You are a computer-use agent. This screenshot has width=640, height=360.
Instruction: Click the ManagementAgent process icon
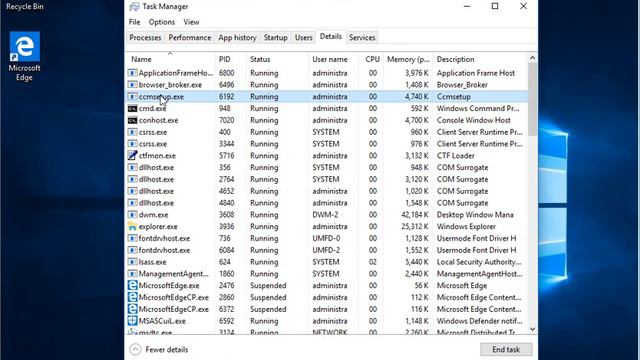coord(132,274)
